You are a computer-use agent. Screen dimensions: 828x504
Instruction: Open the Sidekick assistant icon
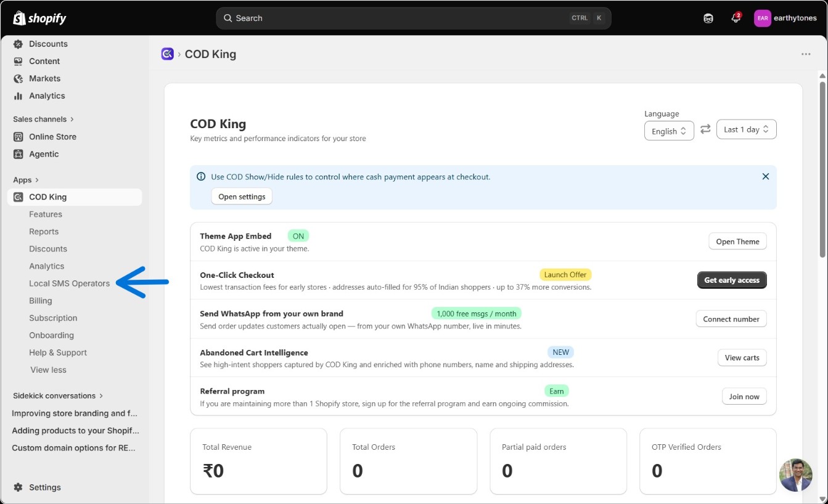[x=708, y=18]
